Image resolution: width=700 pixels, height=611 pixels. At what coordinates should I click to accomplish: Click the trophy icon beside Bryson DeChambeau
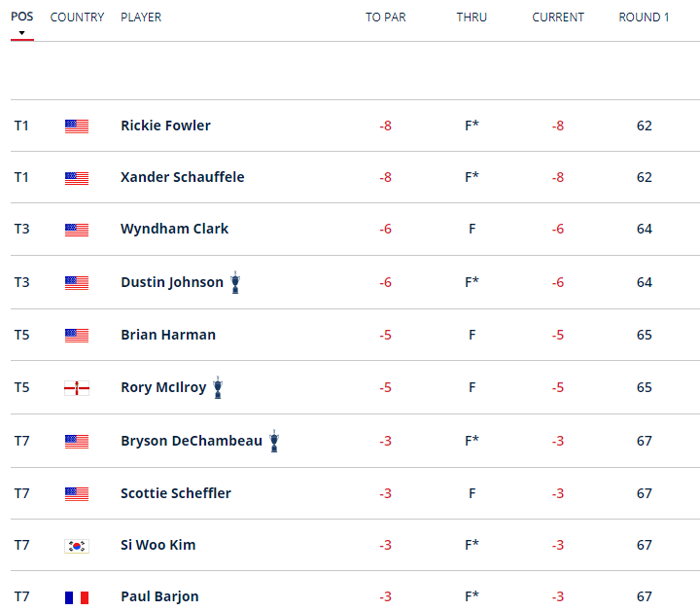point(274,441)
